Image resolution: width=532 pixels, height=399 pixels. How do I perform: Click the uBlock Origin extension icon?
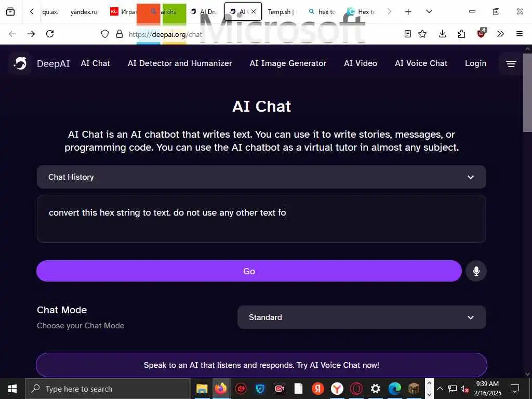[x=481, y=33]
